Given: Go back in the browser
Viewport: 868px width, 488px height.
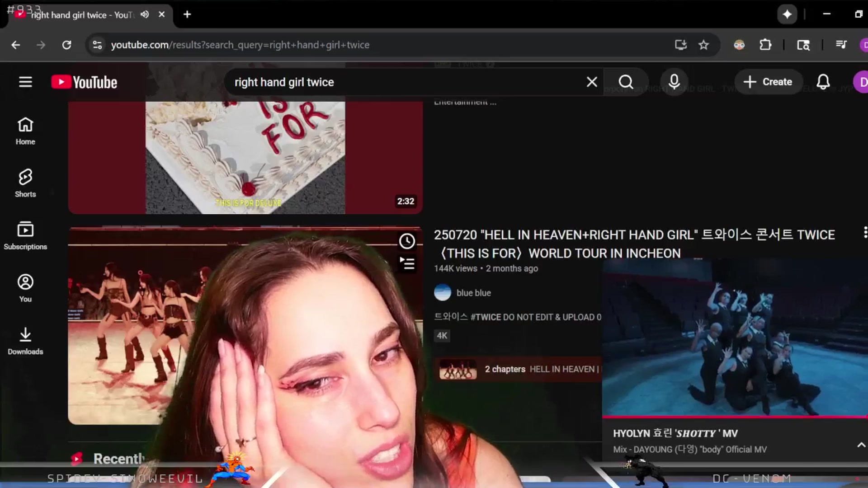Looking at the screenshot, I should pos(16,45).
